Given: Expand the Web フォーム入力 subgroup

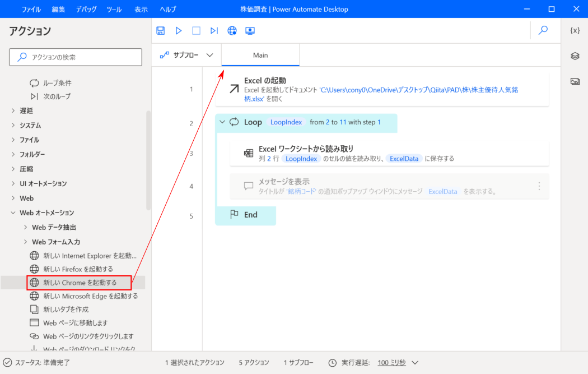Looking at the screenshot, I should point(26,242).
